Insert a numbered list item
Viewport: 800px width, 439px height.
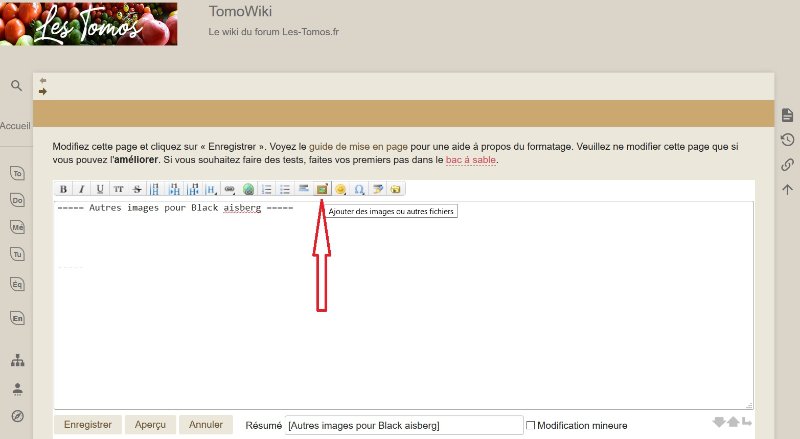pyautogui.click(x=266, y=189)
